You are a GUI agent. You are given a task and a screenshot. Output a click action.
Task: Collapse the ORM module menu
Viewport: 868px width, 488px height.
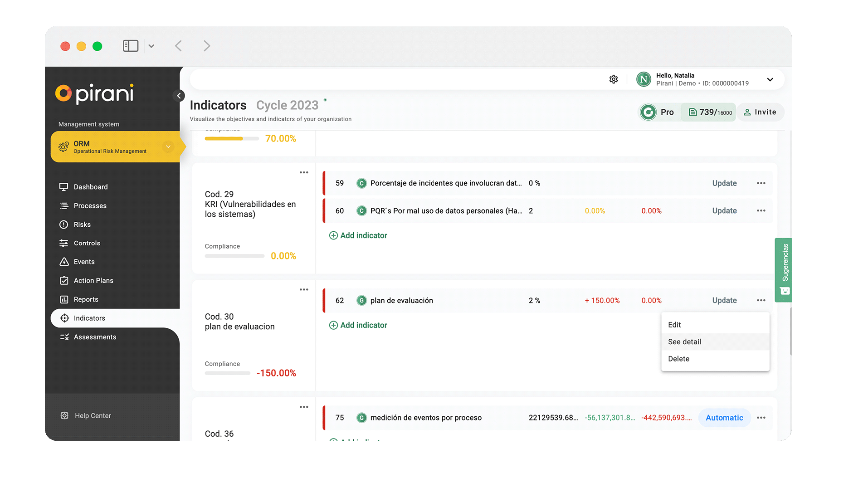click(168, 146)
